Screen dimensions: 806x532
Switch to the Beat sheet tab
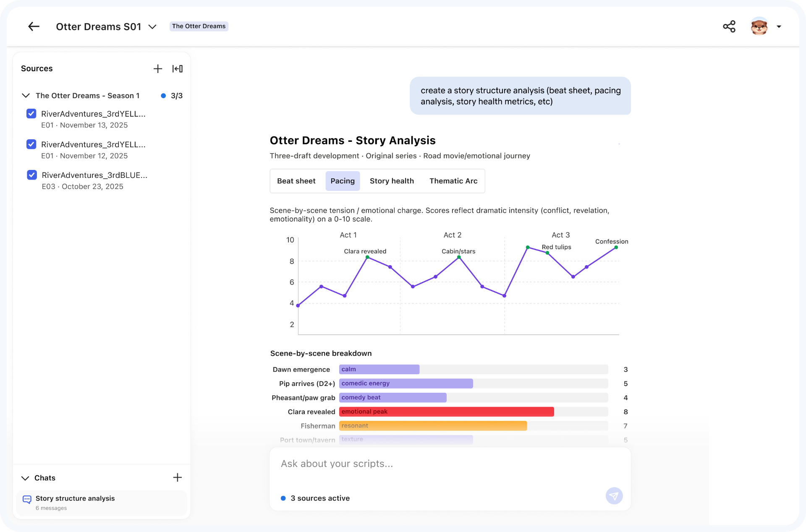pyautogui.click(x=296, y=181)
